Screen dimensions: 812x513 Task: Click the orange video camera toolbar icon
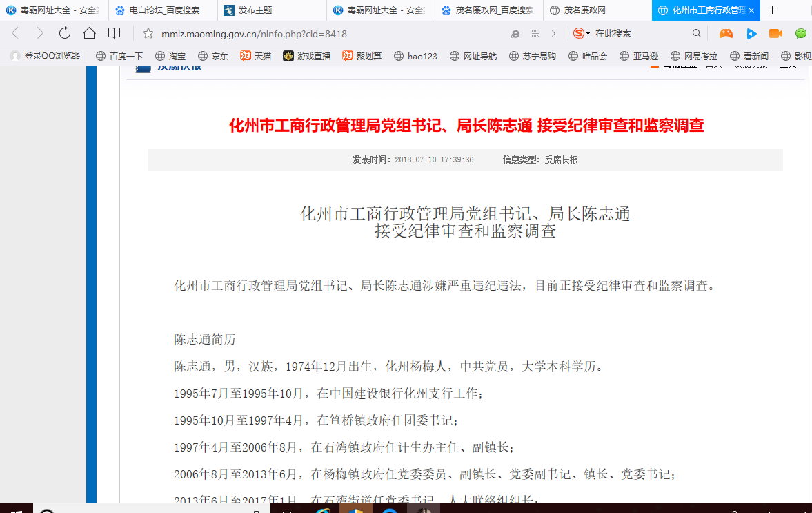click(775, 33)
